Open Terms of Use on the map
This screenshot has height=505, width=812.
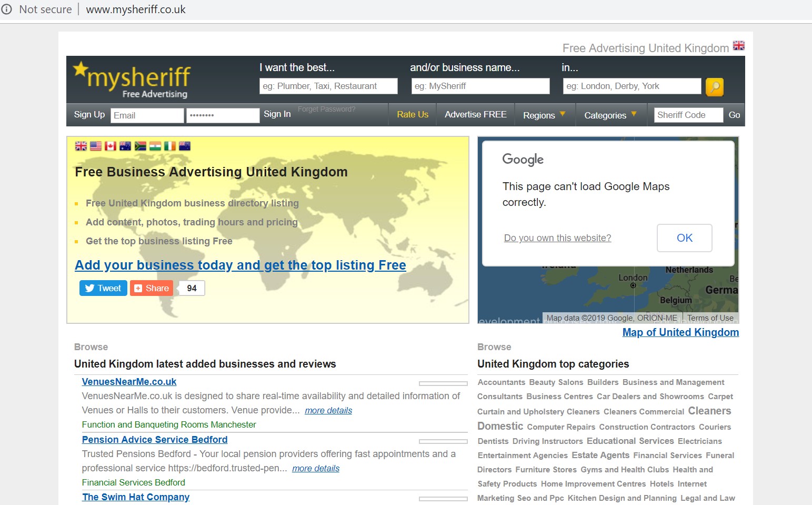pos(710,318)
